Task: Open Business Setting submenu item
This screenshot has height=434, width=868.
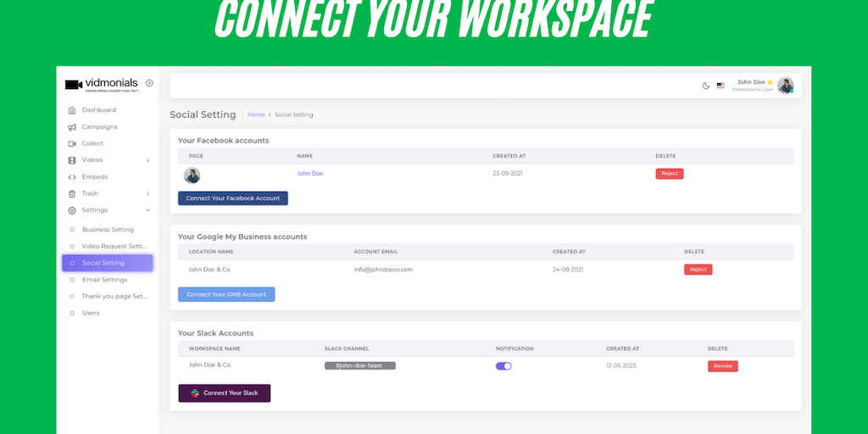Action: pos(108,229)
